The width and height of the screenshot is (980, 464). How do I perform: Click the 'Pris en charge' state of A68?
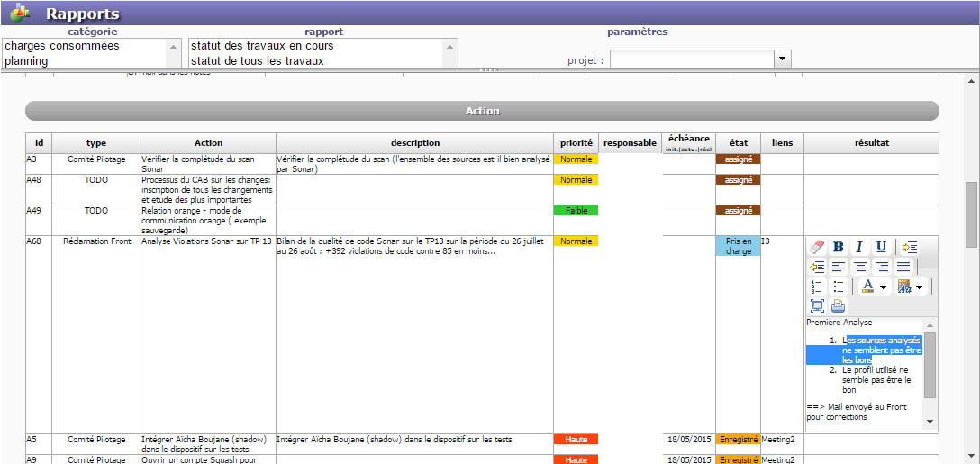(x=739, y=246)
